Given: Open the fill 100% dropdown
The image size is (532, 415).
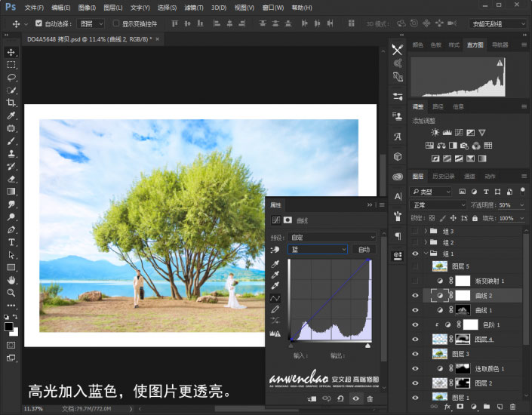Looking at the screenshot, I should pyautogui.click(x=522, y=218).
